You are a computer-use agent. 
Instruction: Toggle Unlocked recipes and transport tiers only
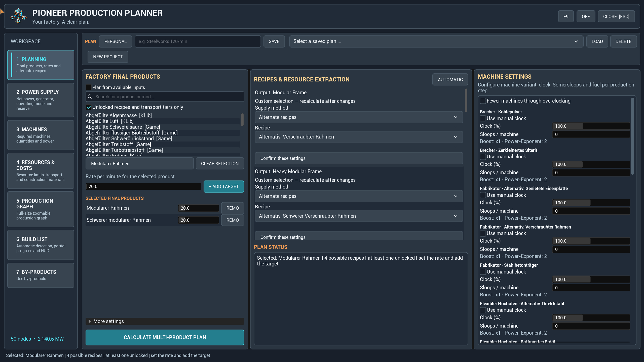[x=89, y=107]
